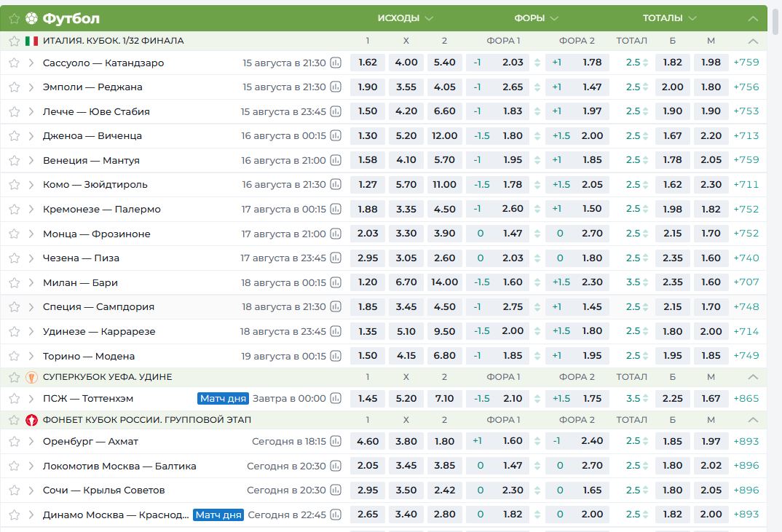
Task: Open statistics icon for Специя — Сампдория
Action: coord(336,306)
